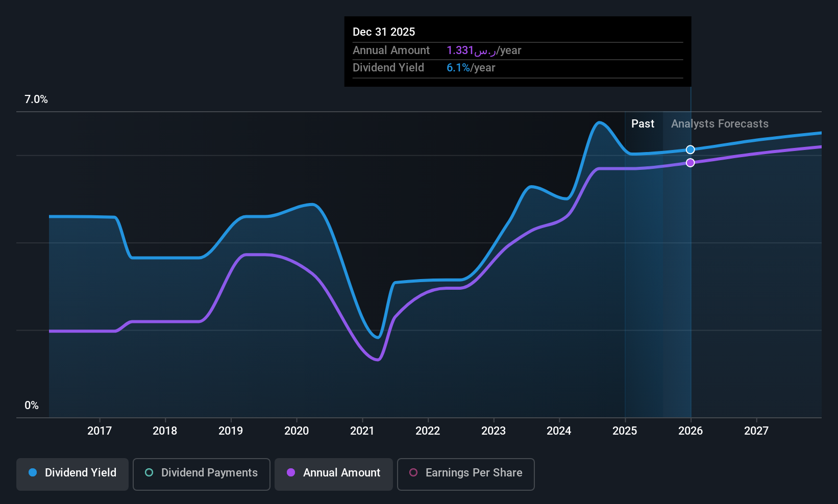Enable the Earnings Per Share series
Image resolution: width=838 pixels, height=504 pixels.
pos(466,474)
